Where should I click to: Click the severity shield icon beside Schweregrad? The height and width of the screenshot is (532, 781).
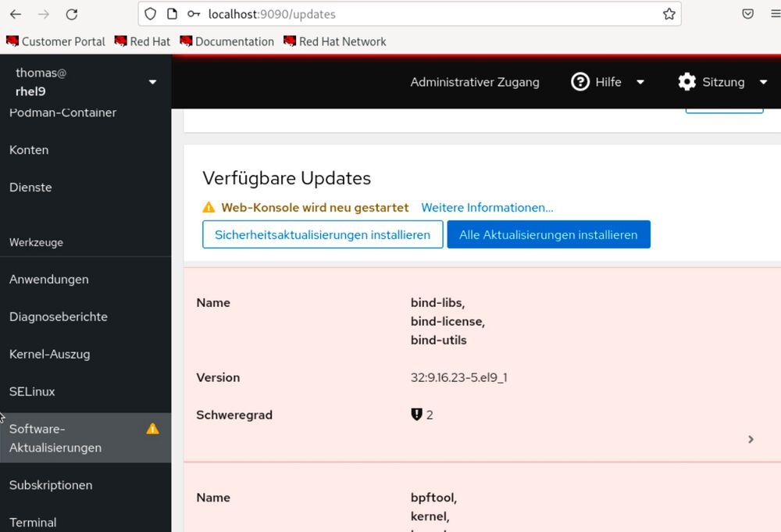pos(416,414)
